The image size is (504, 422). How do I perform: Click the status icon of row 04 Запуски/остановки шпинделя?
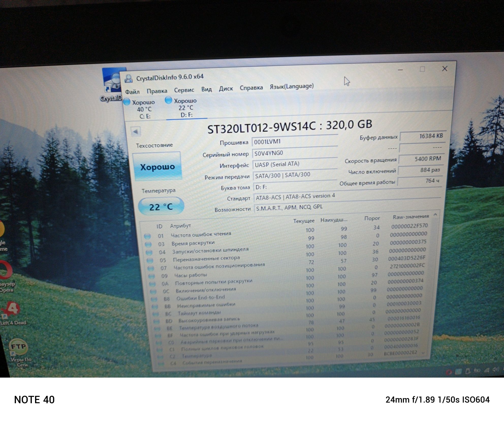coord(149,252)
